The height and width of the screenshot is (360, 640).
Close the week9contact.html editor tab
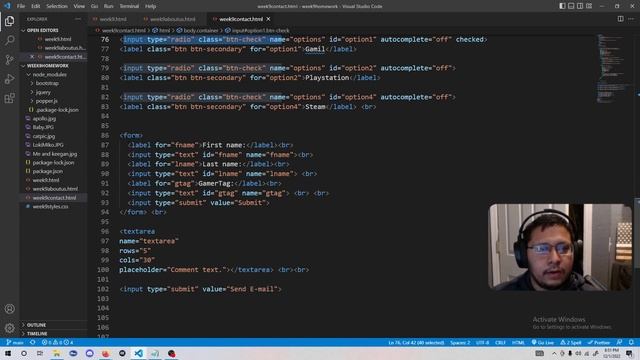[268, 19]
